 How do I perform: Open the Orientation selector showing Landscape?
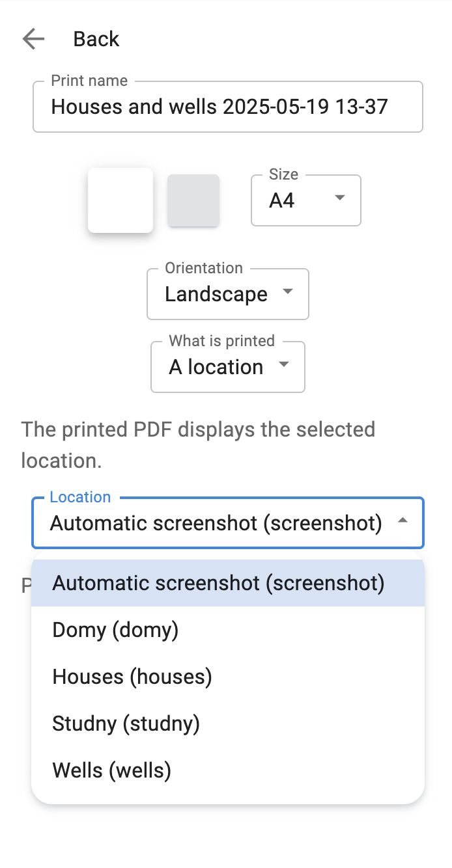click(x=227, y=293)
